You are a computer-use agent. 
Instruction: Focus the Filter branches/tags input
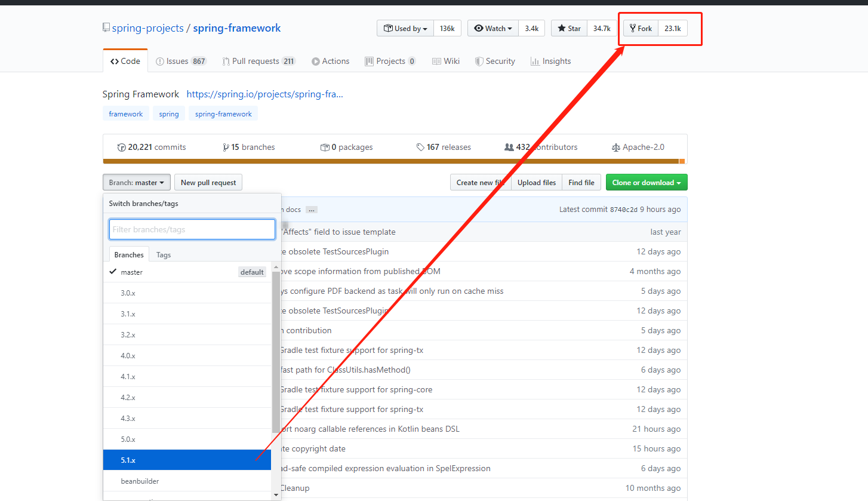coord(192,229)
